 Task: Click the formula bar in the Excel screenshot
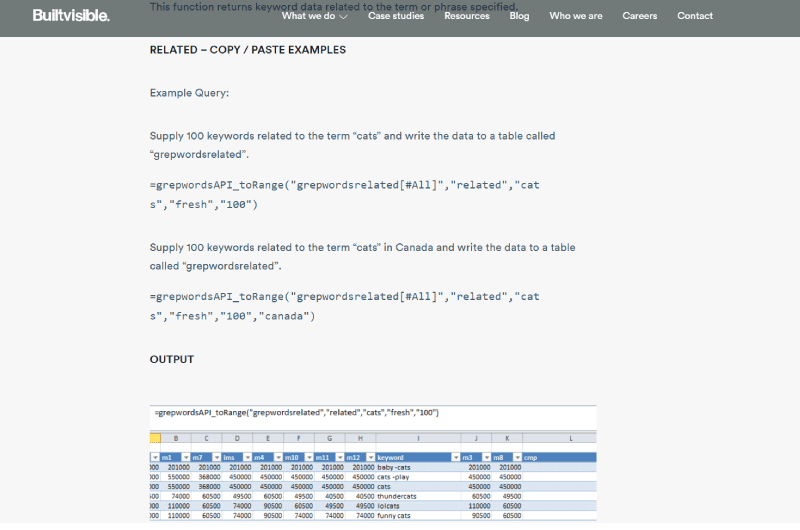[373, 418]
